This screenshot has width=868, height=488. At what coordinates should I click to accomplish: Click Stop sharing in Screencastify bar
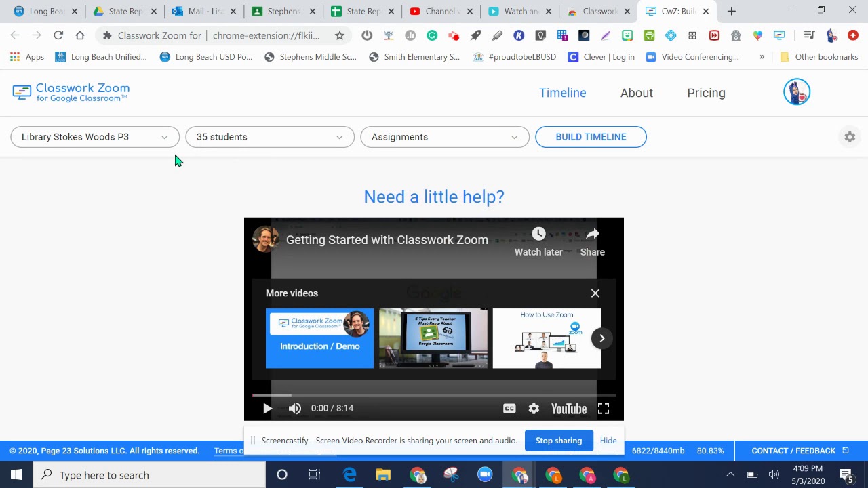coord(559,441)
